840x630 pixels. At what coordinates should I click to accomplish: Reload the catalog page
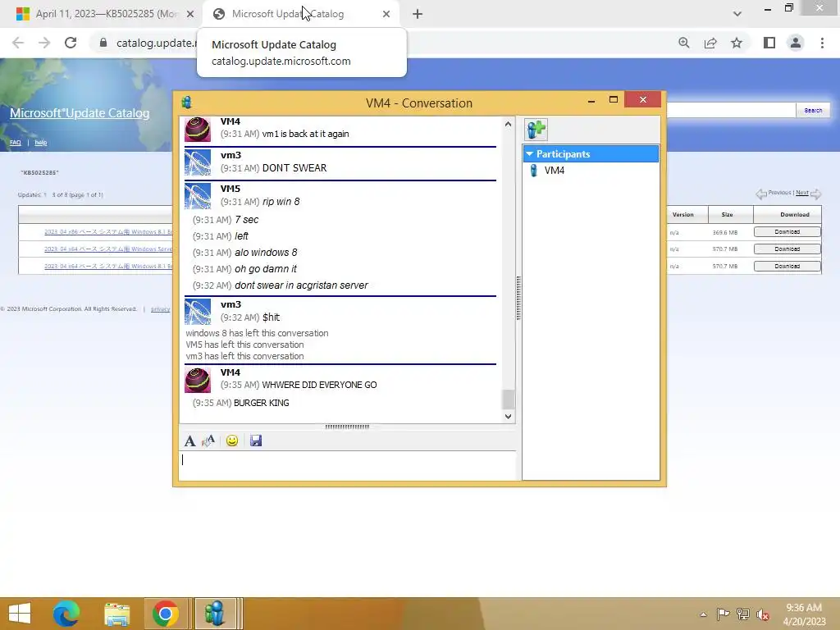click(71, 43)
